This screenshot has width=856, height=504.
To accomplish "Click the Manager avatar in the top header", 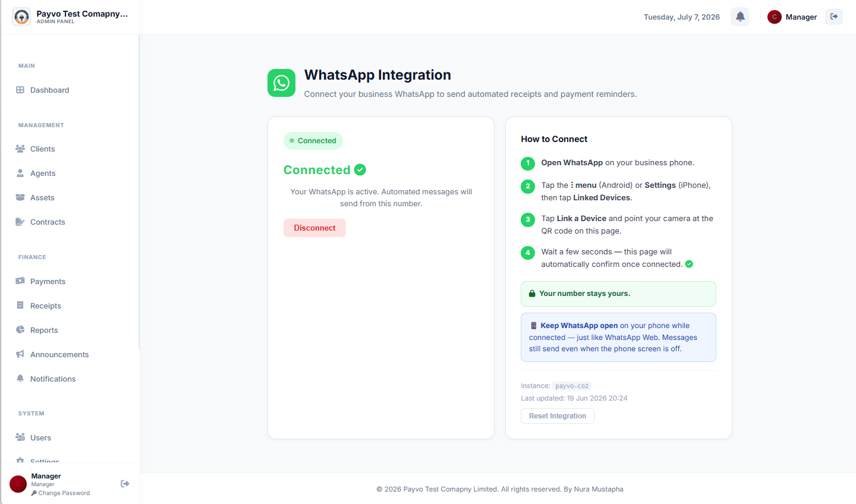I will [774, 17].
